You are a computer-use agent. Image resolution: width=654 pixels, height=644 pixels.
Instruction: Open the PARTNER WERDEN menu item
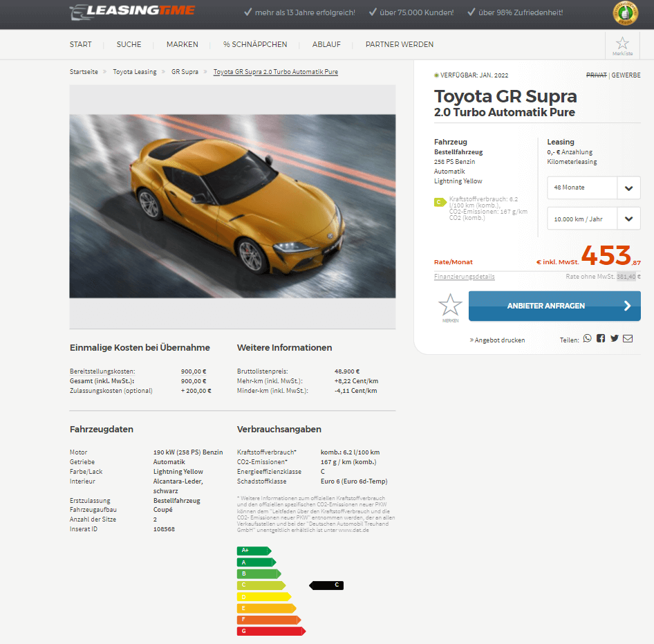coord(400,44)
